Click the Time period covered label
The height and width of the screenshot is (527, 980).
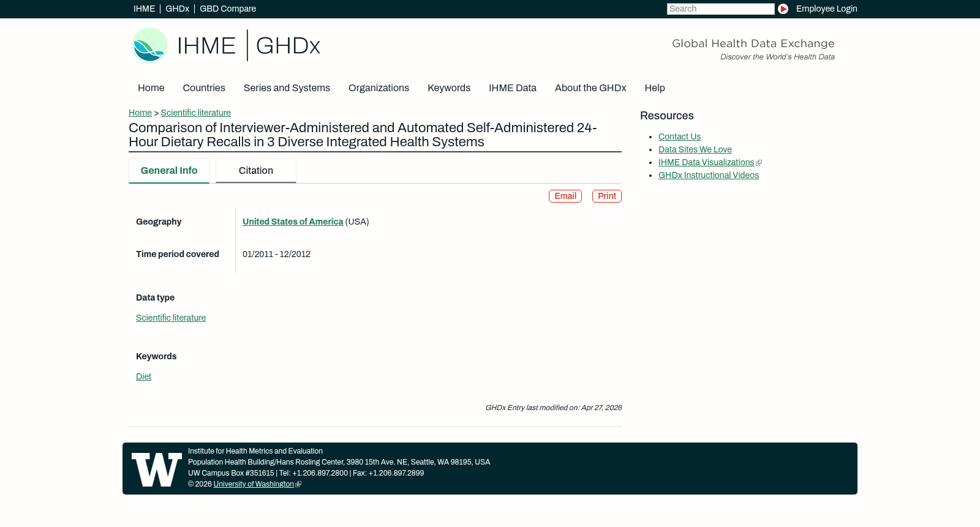click(178, 254)
